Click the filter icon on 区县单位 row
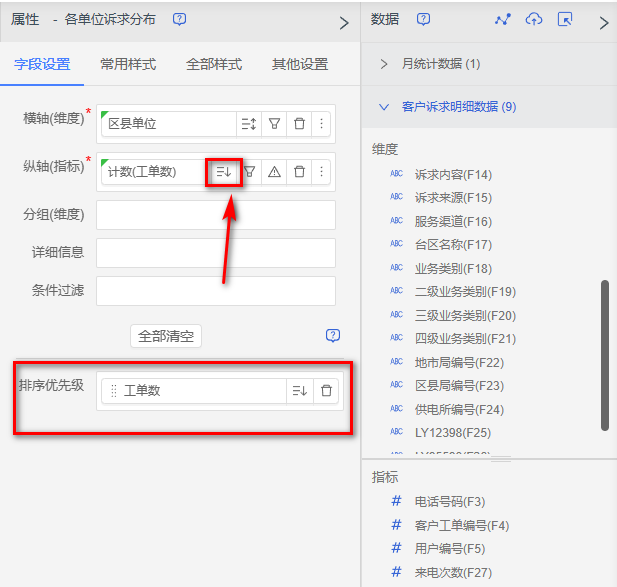Image resolution: width=617 pixels, height=587 pixels. pyautogui.click(x=274, y=124)
